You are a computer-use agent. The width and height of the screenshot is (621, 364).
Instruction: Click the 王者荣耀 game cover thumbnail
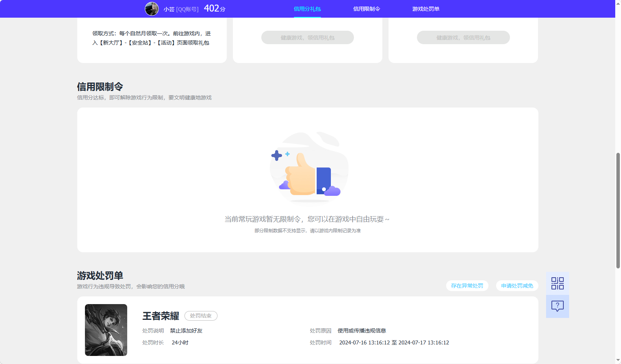click(106, 330)
